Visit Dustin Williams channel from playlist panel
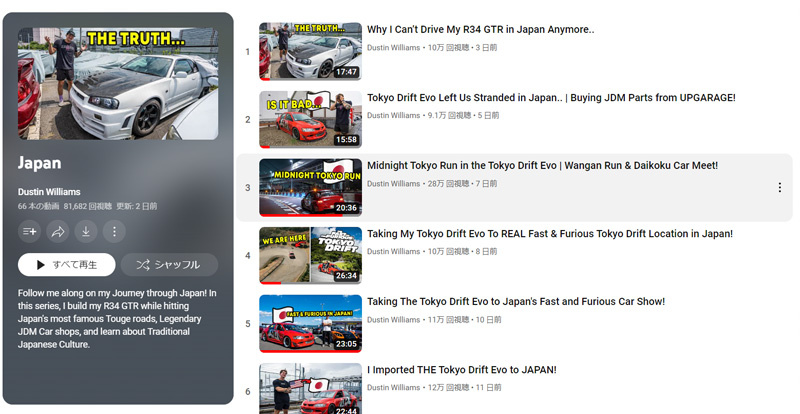Viewport: 800px width, 414px height. point(49,192)
